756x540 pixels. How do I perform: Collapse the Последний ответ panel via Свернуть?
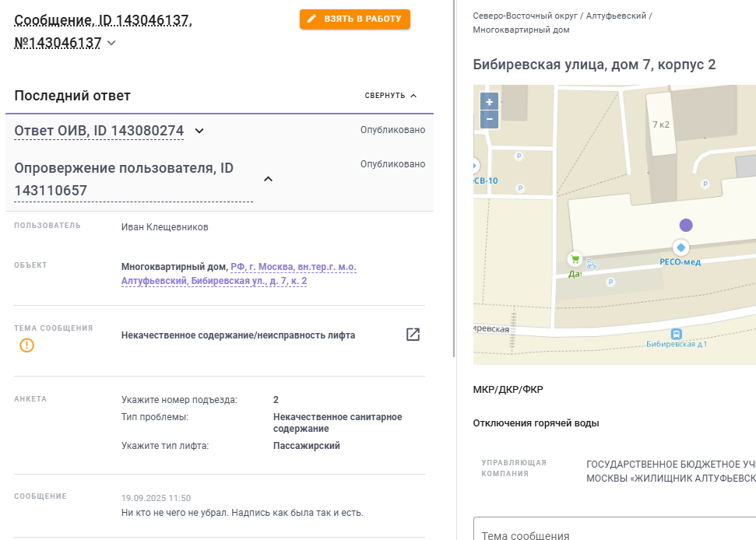click(x=391, y=96)
